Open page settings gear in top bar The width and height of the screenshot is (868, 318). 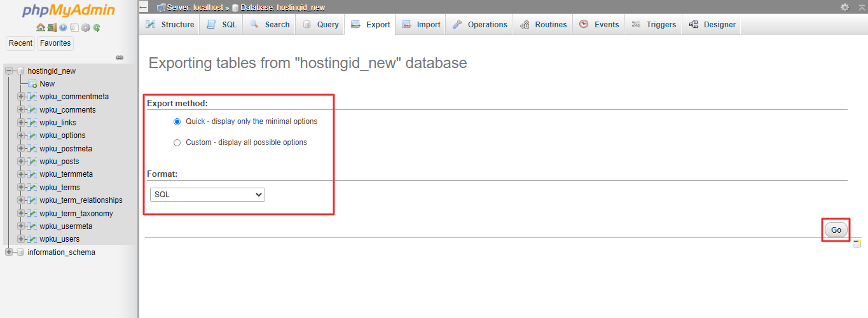[844, 7]
